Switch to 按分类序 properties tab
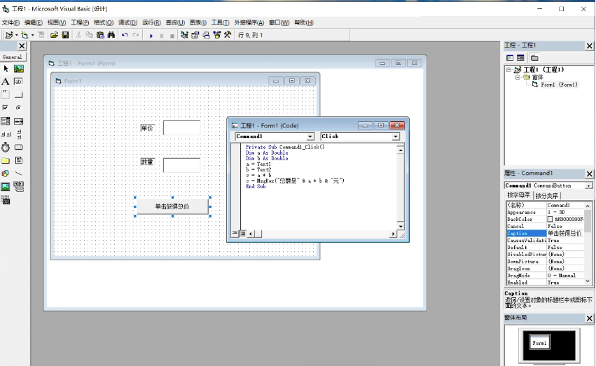Screen dimensions: 596x366 [547, 196]
